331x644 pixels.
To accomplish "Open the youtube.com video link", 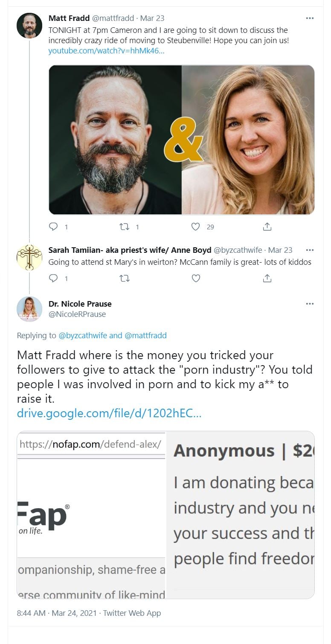I will click(106, 51).
